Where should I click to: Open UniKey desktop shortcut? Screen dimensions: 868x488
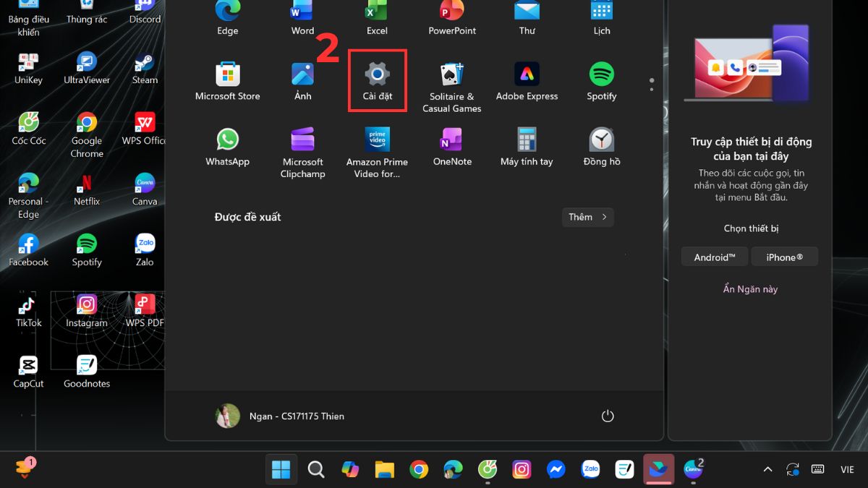click(28, 69)
